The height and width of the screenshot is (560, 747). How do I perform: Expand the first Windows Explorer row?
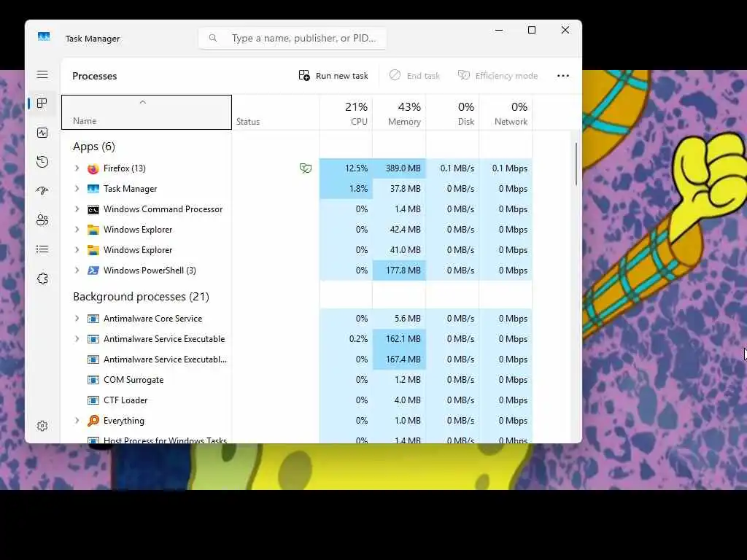coord(77,230)
